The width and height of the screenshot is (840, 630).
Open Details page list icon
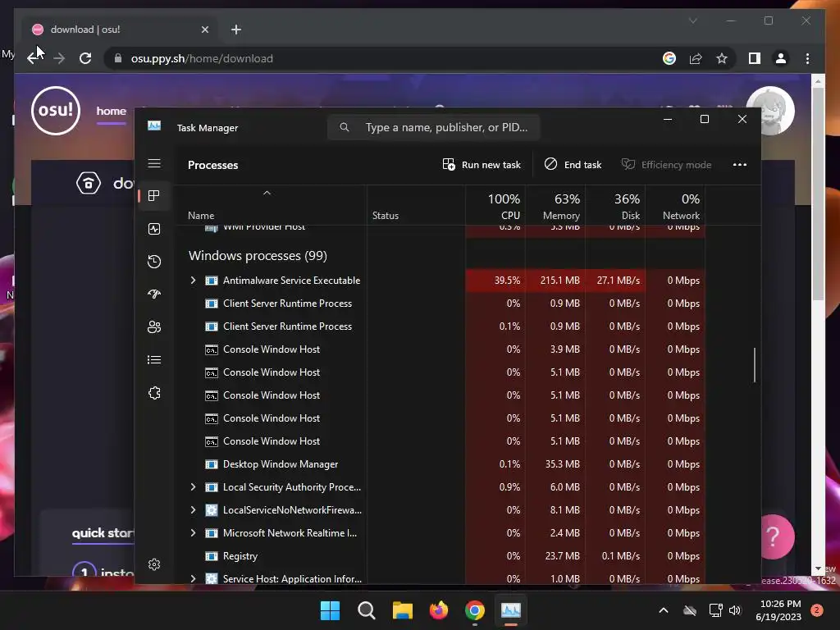(154, 359)
